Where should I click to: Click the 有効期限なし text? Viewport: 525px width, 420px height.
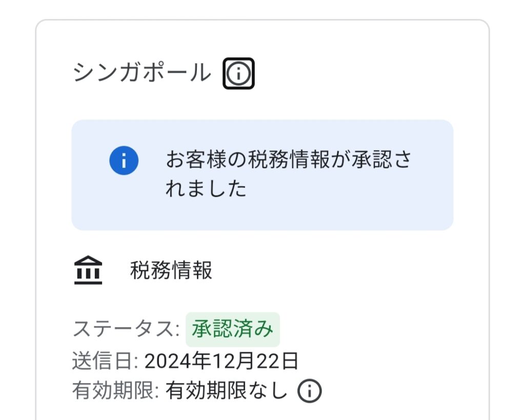[x=227, y=390]
